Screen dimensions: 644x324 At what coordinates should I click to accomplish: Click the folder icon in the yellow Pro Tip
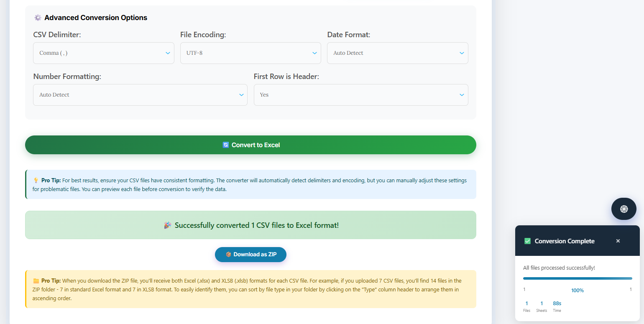tap(36, 281)
